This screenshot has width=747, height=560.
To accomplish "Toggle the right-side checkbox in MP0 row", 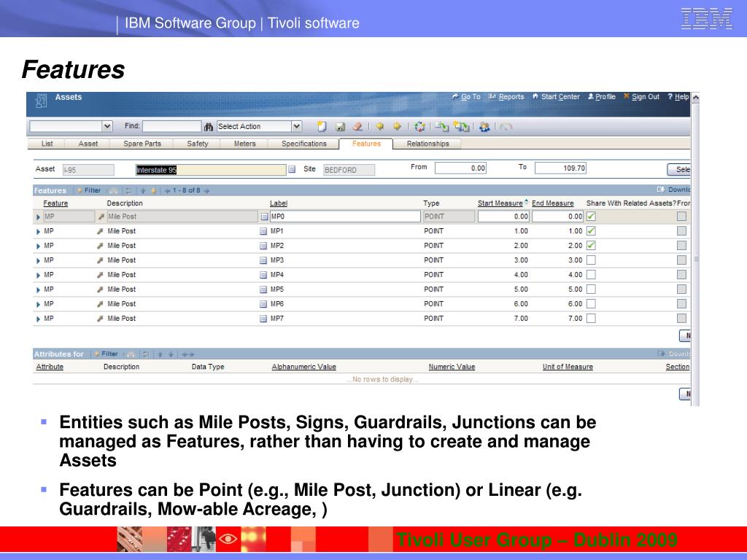I will pos(682,217).
